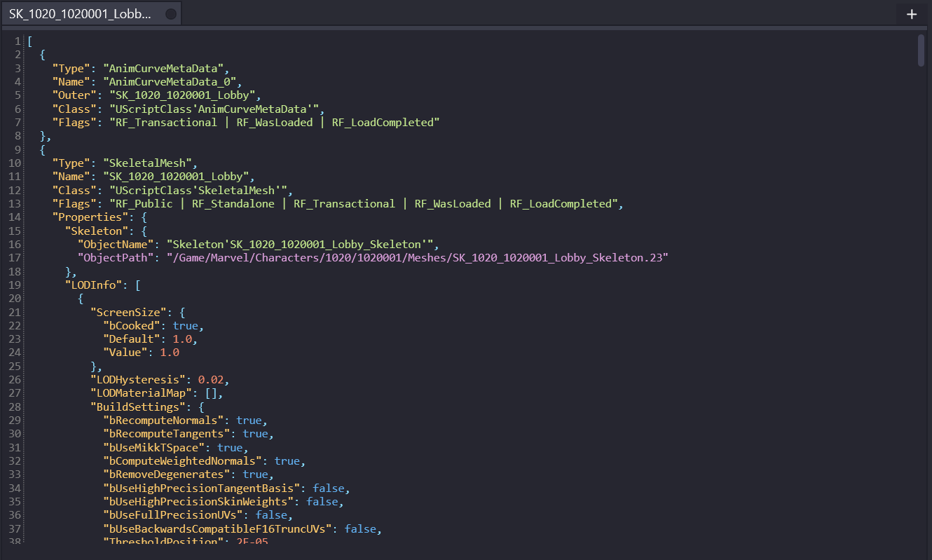Click the "Default" key on line 23
The image size is (932, 560).
[x=132, y=339]
